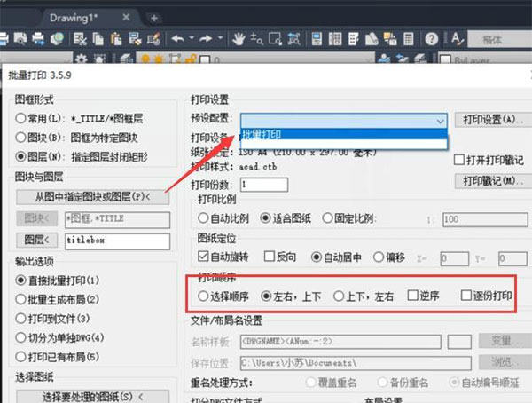This screenshot has height=403, width=532.
Task: Choose 打印已有布局(5) output option
Action: (20, 357)
